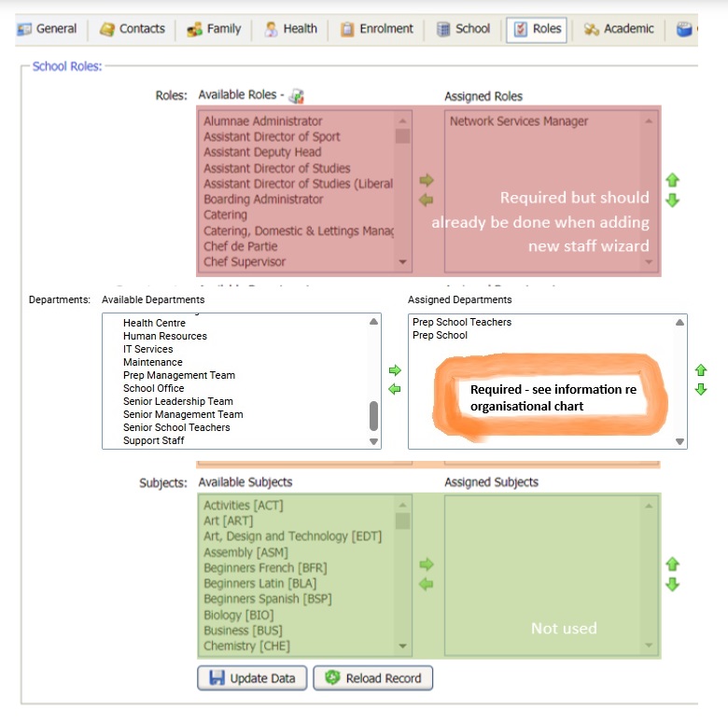Image resolution: width=728 pixels, height=723 pixels.
Task: Move assigned role down with green arrow
Action: pos(672,201)
